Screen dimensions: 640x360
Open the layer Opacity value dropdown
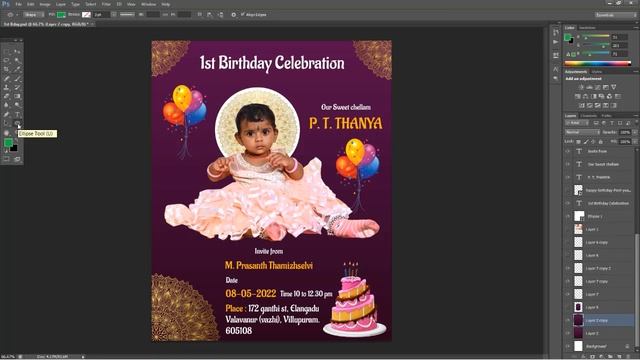click(635, 132)
